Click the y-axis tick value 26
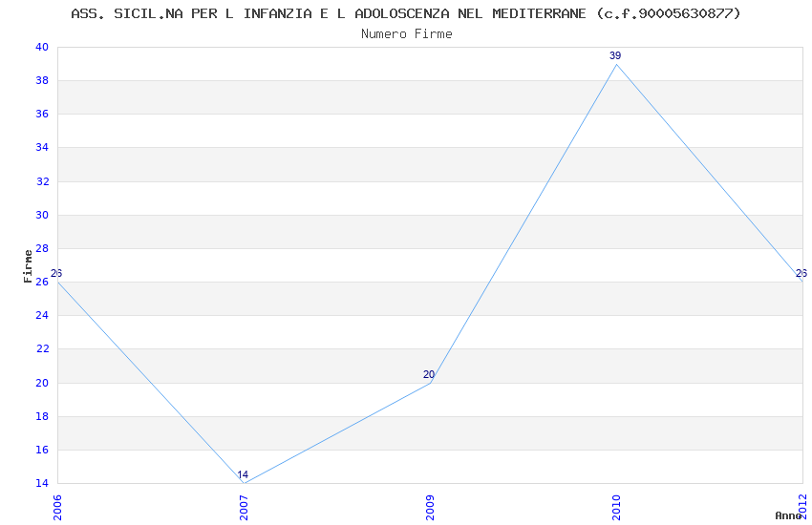The height and width of the screenshot is (525, 812). [42, 282]
